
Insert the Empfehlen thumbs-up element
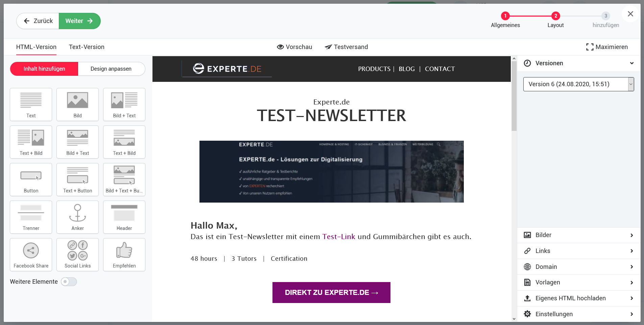[124, 255]
